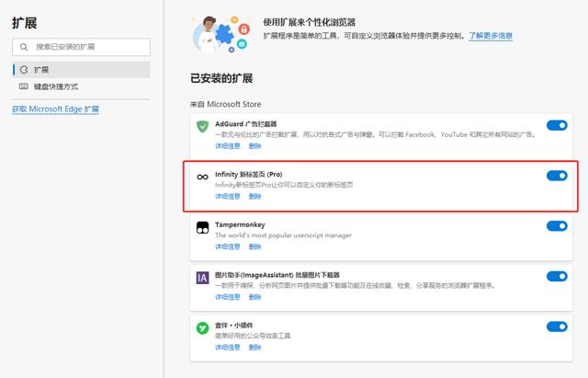This screenshot has width=588, height=378.
Task: Click the extensions illustration banner image
Action: click(220, 34)
